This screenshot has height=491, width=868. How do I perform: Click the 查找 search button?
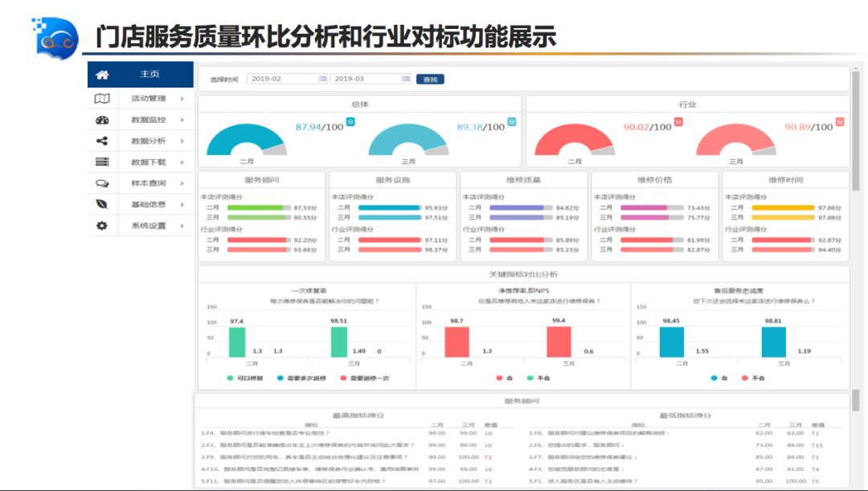(x=430, y=80)
